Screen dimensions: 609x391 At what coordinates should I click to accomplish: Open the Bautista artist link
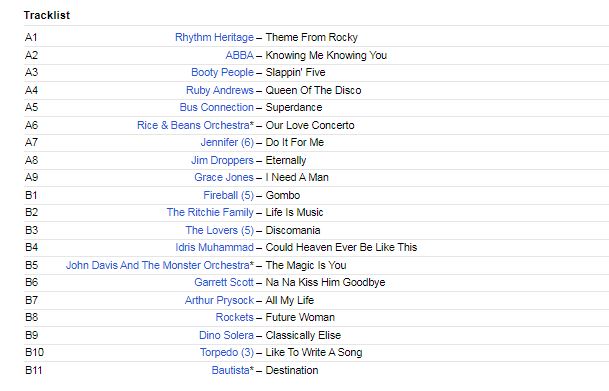(x=230, y=370)
